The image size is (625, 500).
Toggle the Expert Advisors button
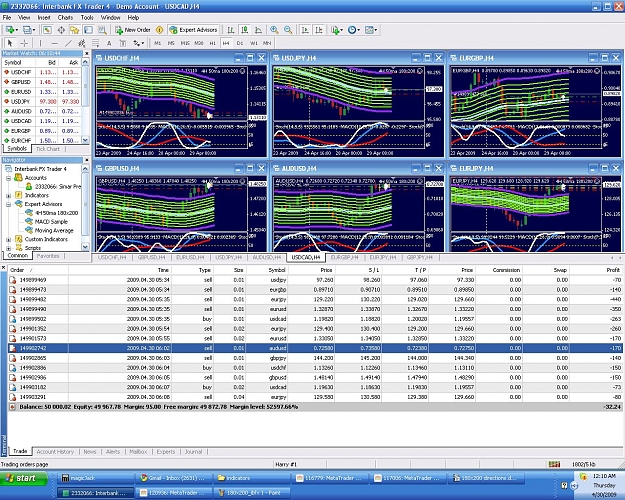(193, 30)
